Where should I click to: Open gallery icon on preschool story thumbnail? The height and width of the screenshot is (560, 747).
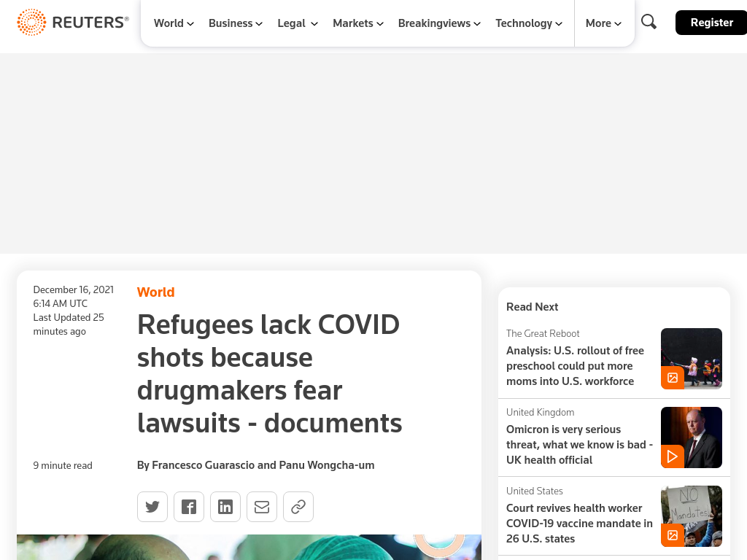tap(672, 378)
